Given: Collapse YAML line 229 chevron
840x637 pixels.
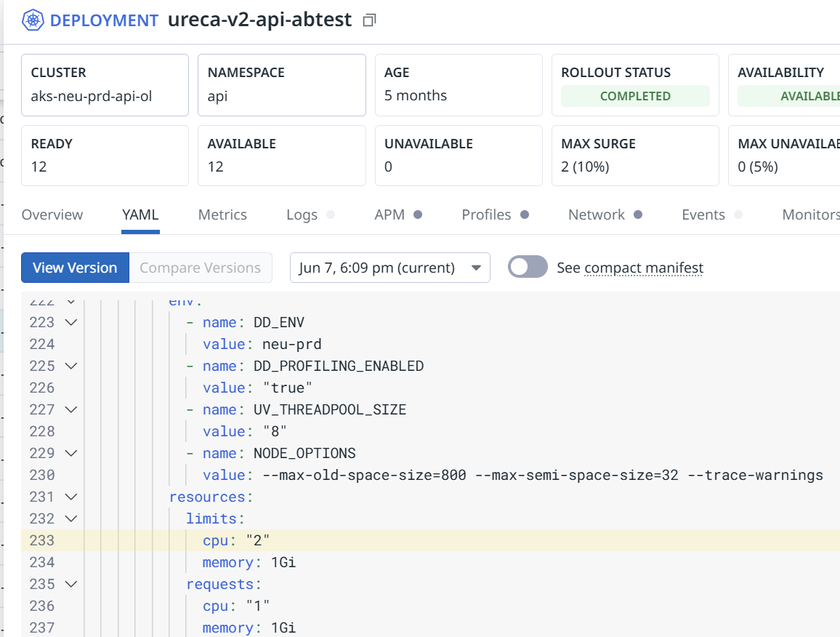Looking at the screenshot, I should tap(70, 453).
